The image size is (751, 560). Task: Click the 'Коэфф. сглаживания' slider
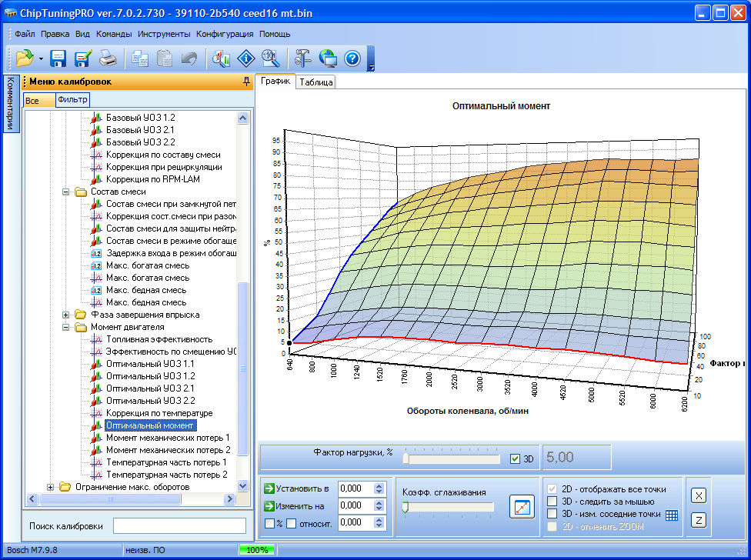pyautogui.click(x=448, y=507)
